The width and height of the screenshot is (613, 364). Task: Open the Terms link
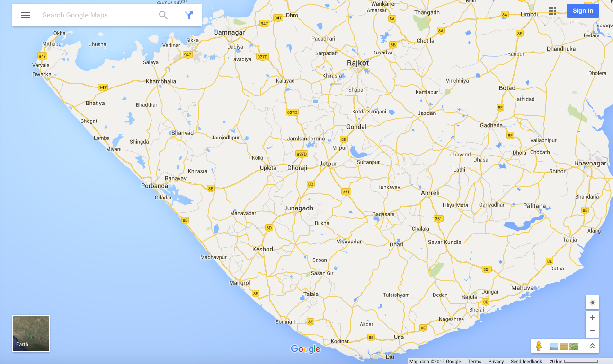click(x=474, y=362)
